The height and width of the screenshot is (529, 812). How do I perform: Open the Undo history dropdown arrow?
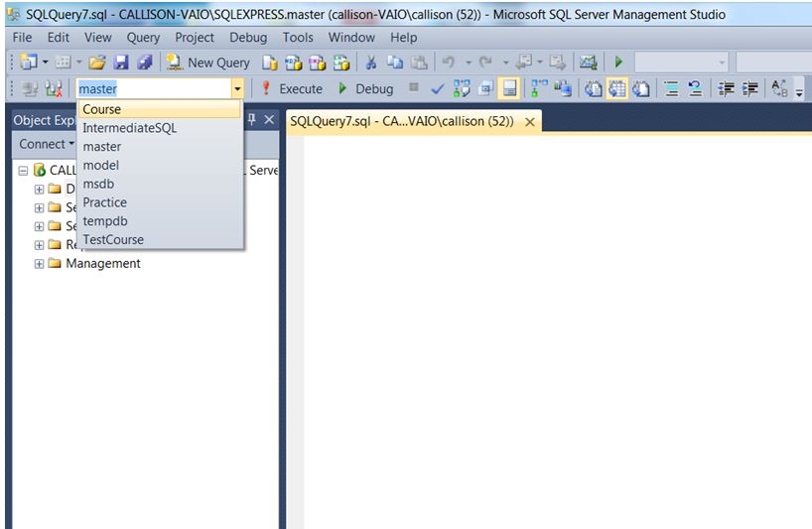(469, 63)
